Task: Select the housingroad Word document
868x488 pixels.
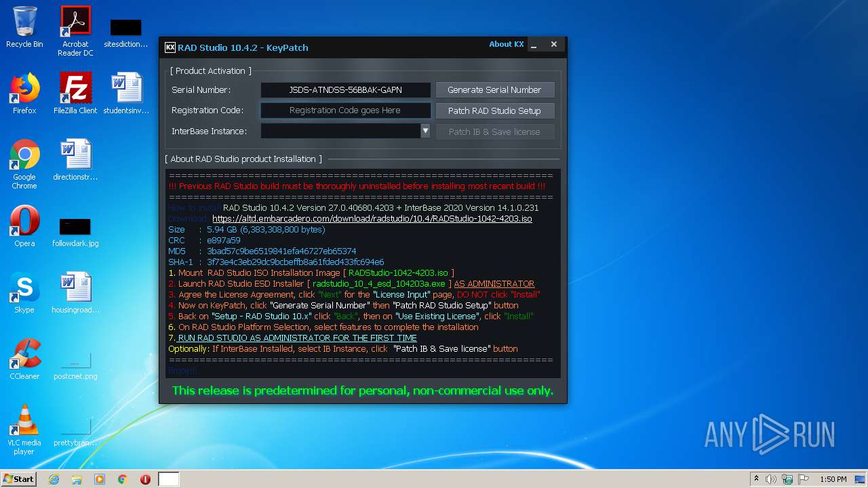Action: [x=75, y=293]
